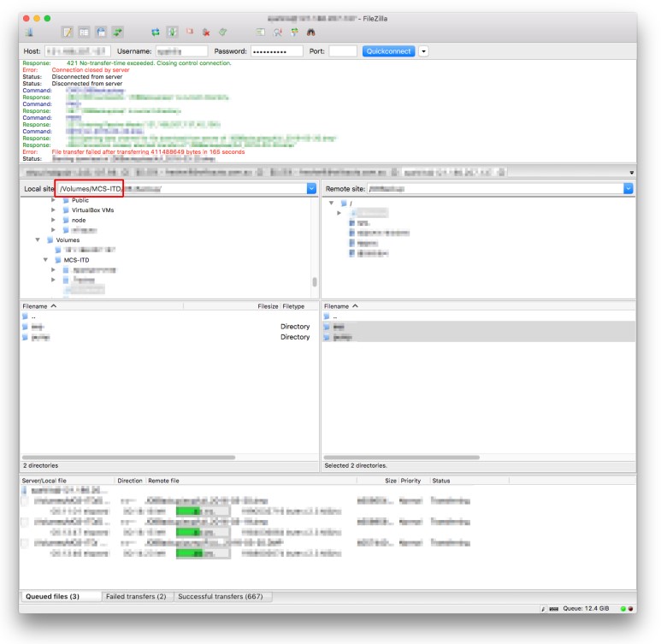Toggle processing of the transfer queue
Image resolution: width=661 pixels, height=644 pixels.
pyautogui.click(x=173, y=32)
